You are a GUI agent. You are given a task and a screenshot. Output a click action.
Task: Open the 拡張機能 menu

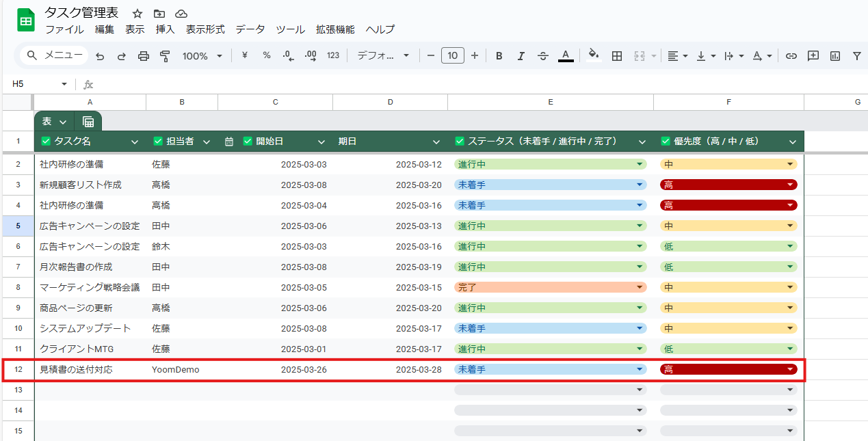coord(335,29)
